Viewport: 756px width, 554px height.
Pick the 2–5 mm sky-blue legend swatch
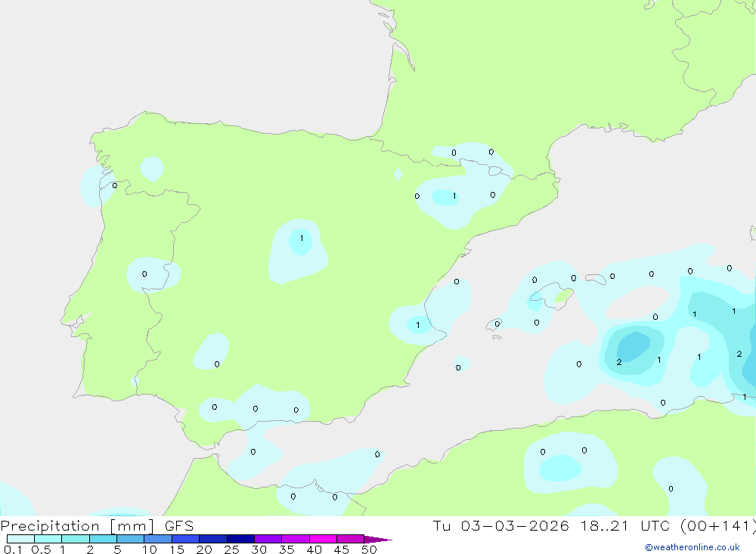click(103, 539)
